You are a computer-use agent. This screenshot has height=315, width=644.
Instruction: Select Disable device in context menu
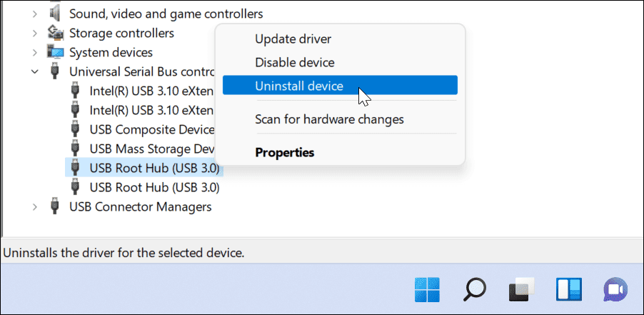point(294,63)
